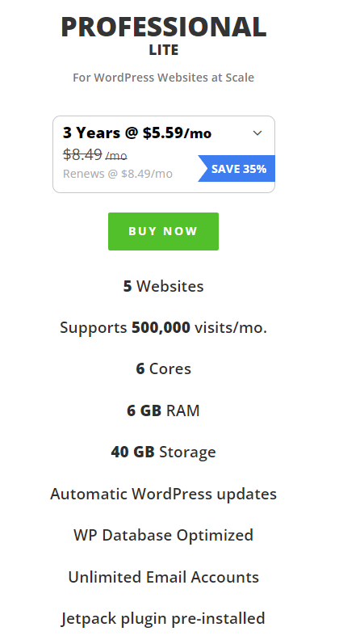Click the blue SAVE 35% ribbon badge
Image resolution: width=339 pixels, height=644 pixels.
(x=236, y=168)
